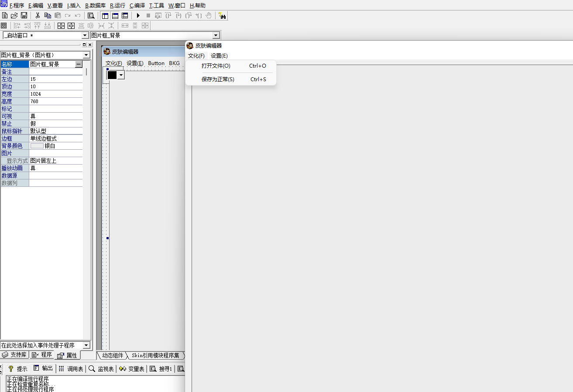
Task: Click the 可视 property value 真
Action: [x=55, y=117]
